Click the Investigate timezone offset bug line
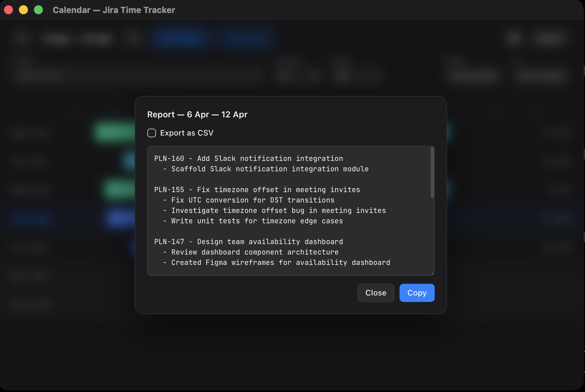 [x=279, y=211]
